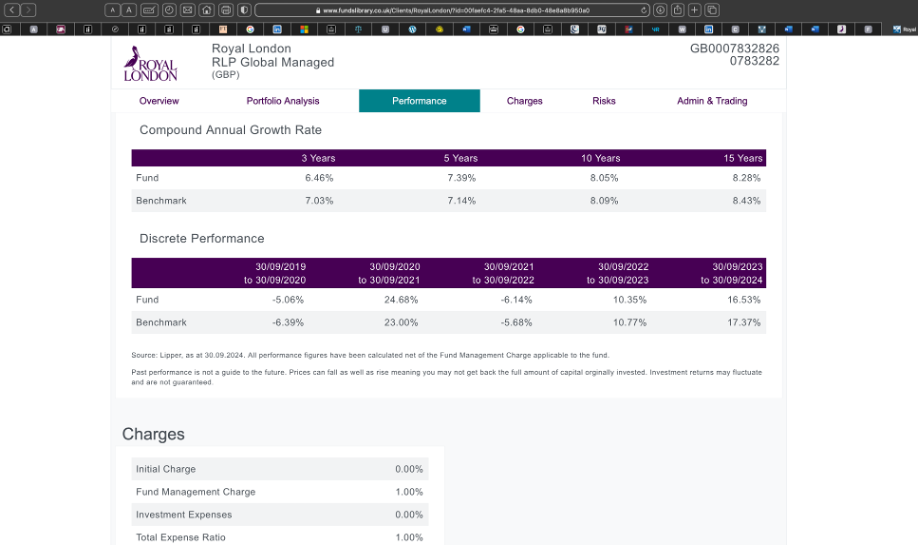918x546 pixels.
Task: Click the Benchmark discrete return 10.77%
Action: click(x=630, y=322)
